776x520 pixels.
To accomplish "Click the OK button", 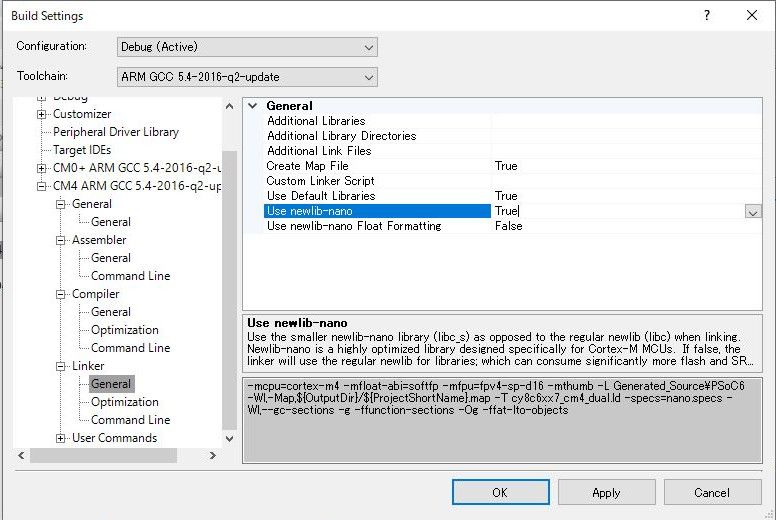I will [x=500, y=492].
